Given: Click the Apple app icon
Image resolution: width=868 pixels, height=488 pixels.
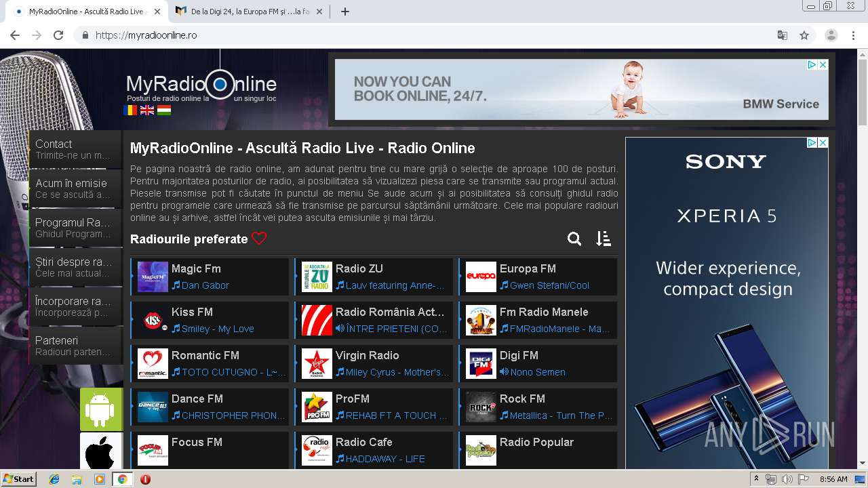Looking at the screenshot, I should coord(101,451).
